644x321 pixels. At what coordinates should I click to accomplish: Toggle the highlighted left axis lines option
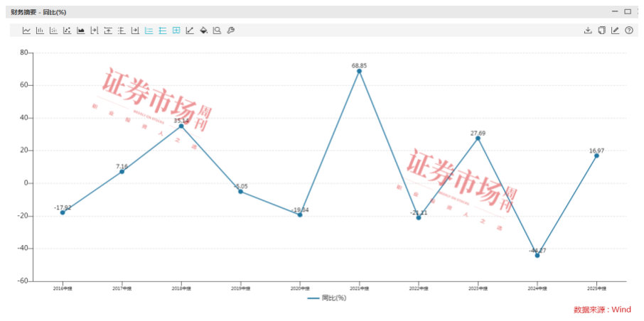click(149, 31)
